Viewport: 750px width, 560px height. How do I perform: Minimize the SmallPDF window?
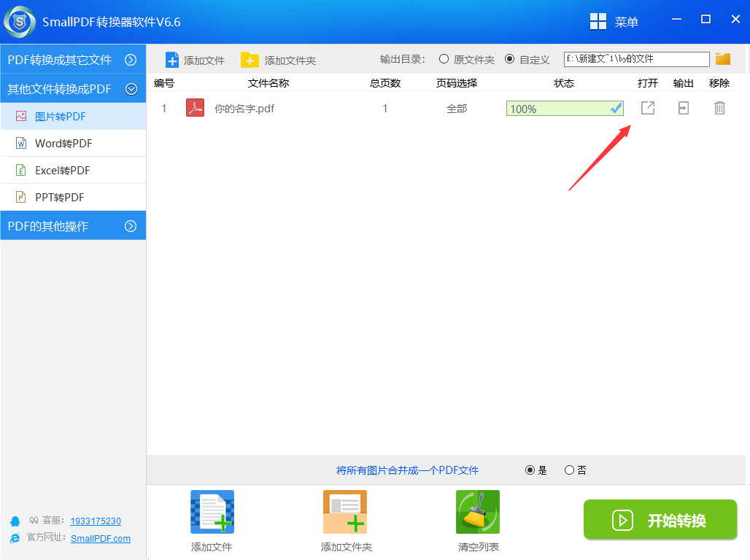click(676, 19)
